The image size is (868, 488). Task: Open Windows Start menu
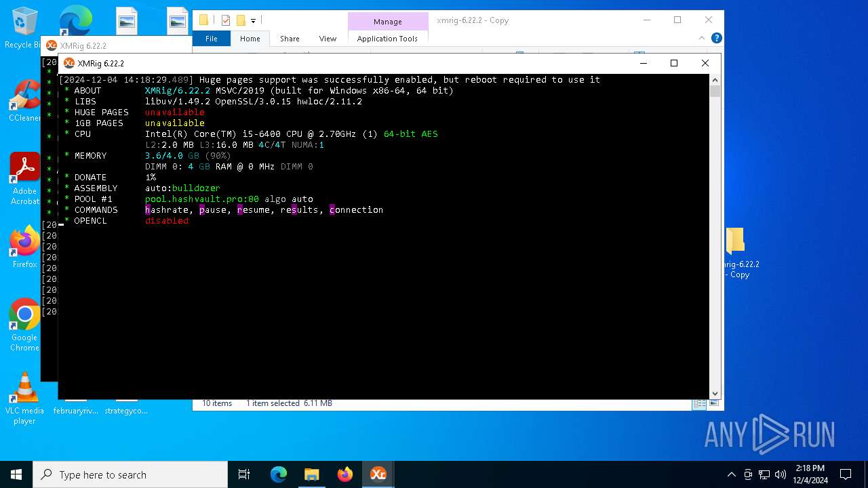click(x=16, y=474)
